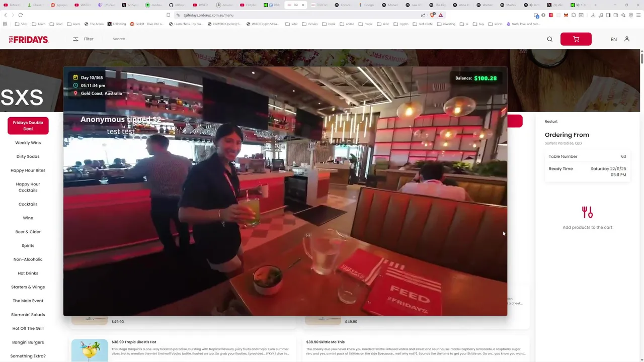Click the bookmark icon left of address bar
Viewport: 644px width, 362px height.
168,15
